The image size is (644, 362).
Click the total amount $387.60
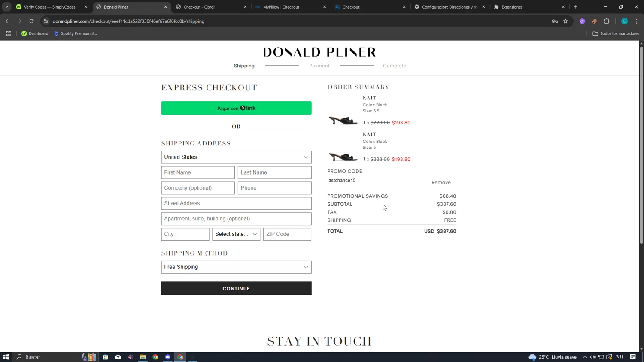[x=447, y=231]
